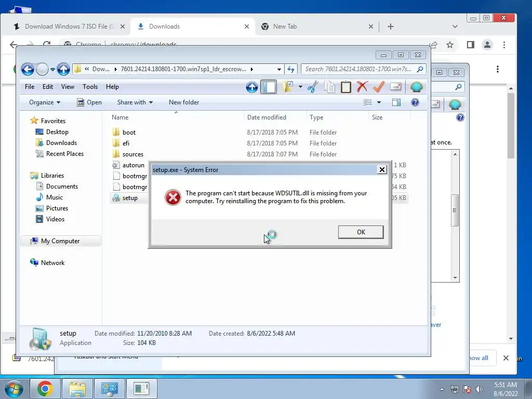Click the red X Delete icon
The height and width of the screenshot is (399, 532).
point(362,87)
